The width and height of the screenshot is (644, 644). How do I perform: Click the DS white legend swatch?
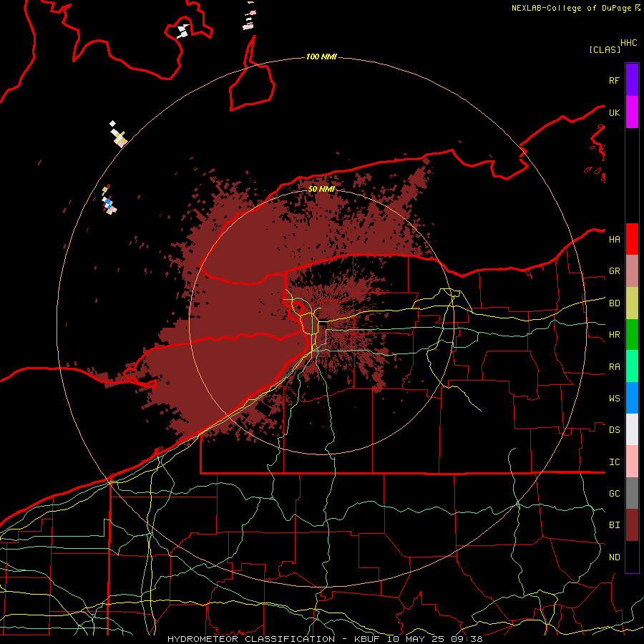632,429
